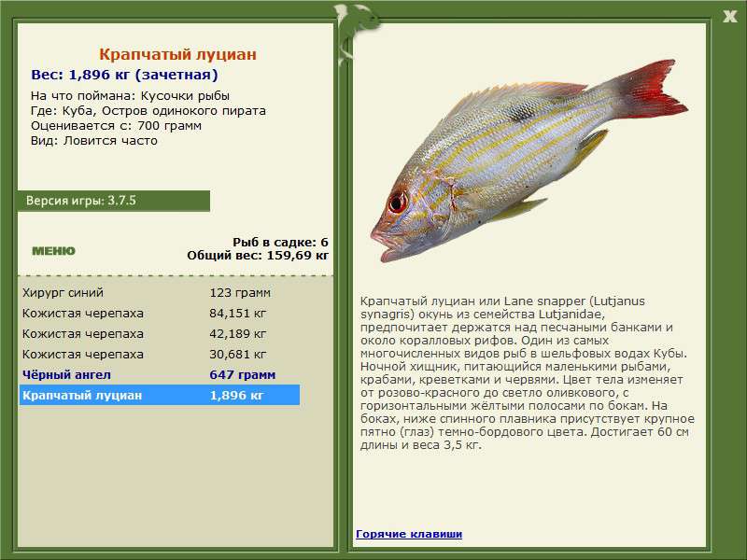Click the 123 грамм weight value

pyautogui.click(x=240, y=292)
